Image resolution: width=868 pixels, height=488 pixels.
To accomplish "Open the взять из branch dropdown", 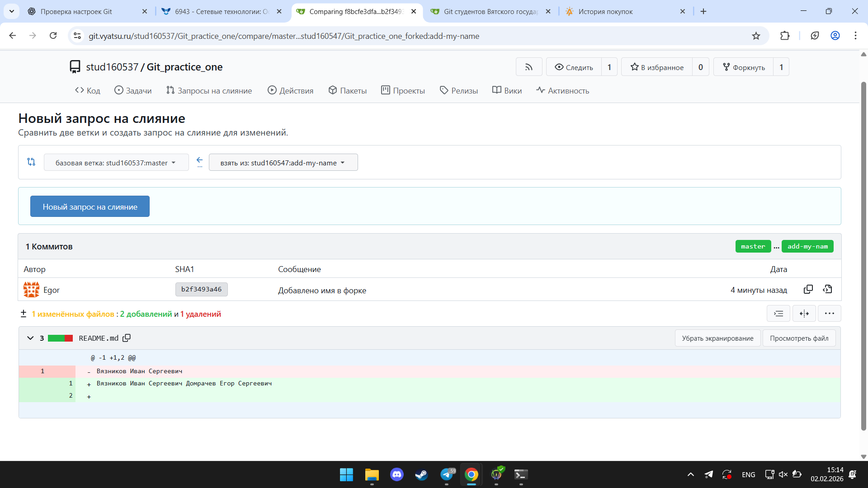I will coord(283,163).
